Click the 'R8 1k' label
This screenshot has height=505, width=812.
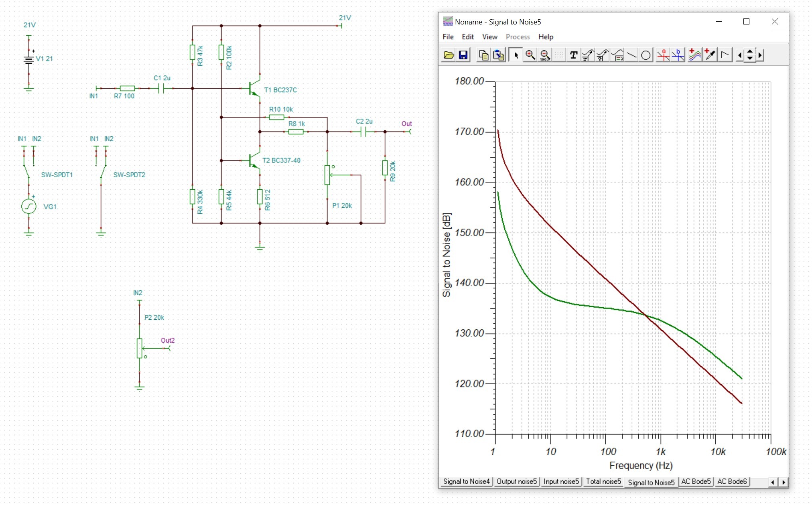pyautogui.click(x=296, y=124)
